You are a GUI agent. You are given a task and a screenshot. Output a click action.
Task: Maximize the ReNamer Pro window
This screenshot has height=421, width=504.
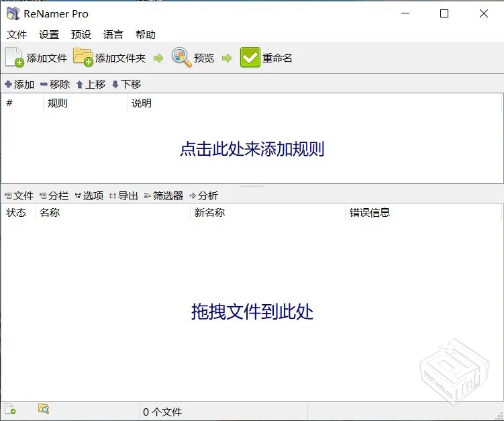(444, 13)
